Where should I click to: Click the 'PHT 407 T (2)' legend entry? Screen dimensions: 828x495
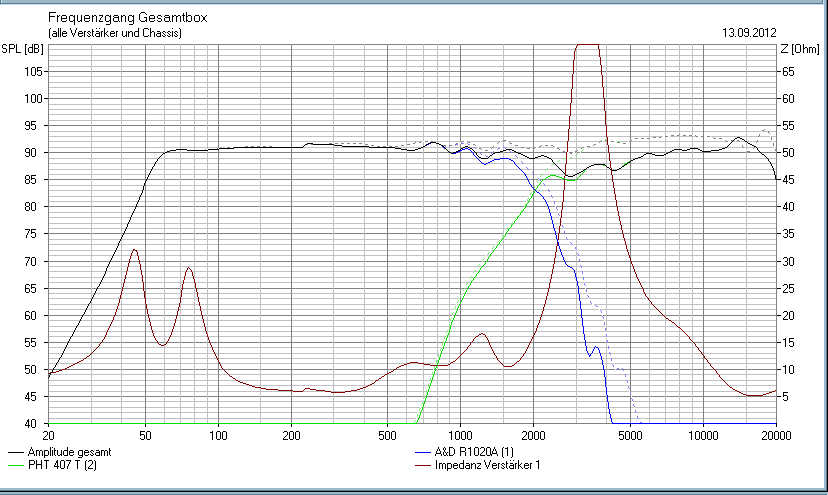click(x=62, y=465)
